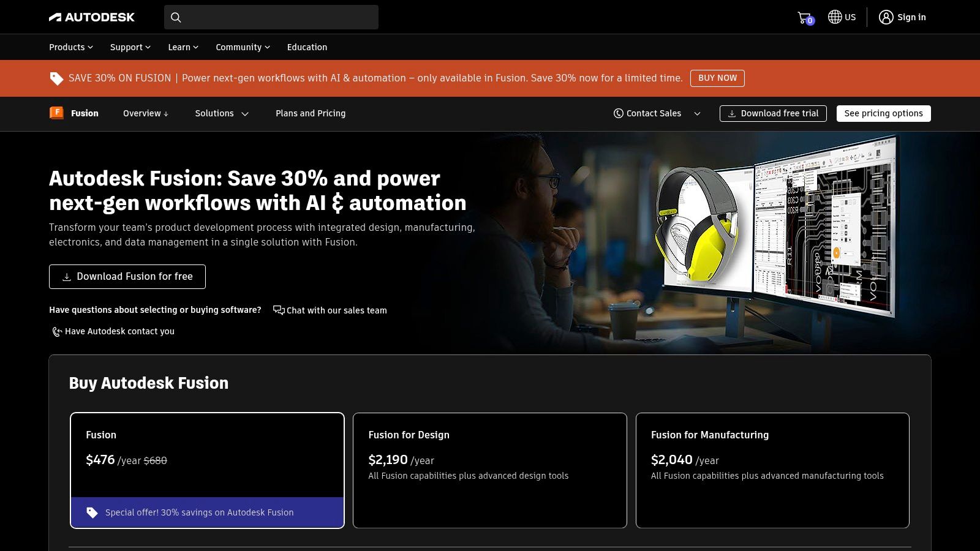Click the Autodesk logo

point(92,17)
